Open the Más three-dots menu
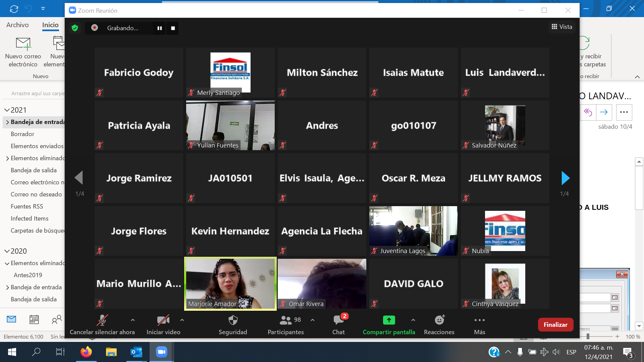The image size is (644, 362). point(479,320)
